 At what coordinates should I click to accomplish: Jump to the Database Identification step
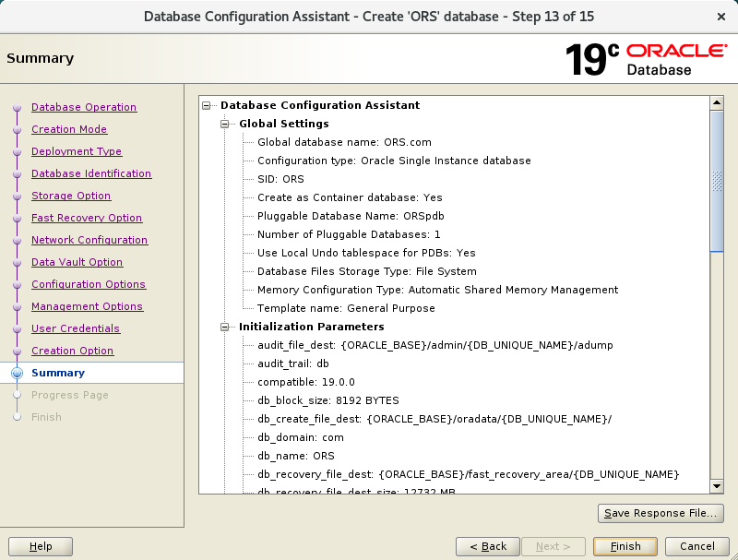pyautogui.click(x=91, y=173)
